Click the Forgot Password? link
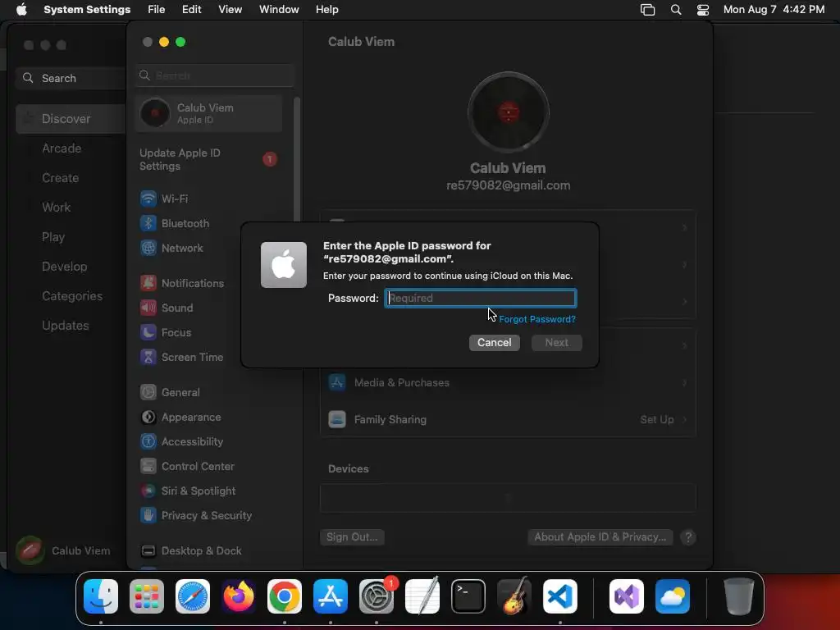The height and width of the screenshot is (630, 840). 537,319
